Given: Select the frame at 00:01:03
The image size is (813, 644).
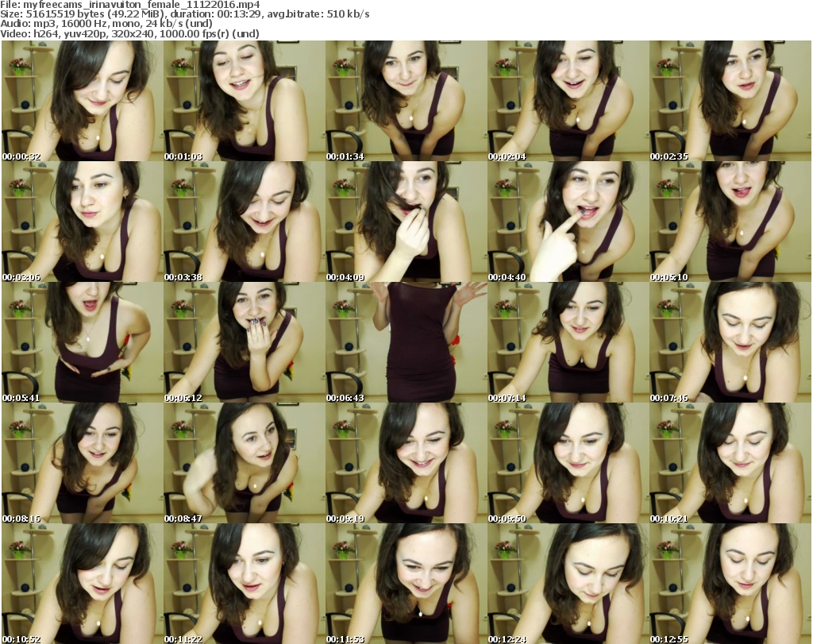Looking at the screenshot, I should pyautogui.click(x=244, y=101).
